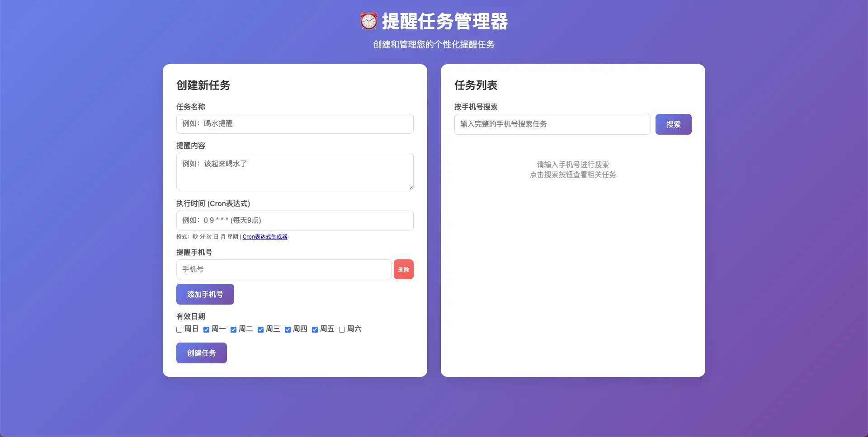The image size is (868, 437).
Task: Click the task name input field
Action: [x=295, y=124]
